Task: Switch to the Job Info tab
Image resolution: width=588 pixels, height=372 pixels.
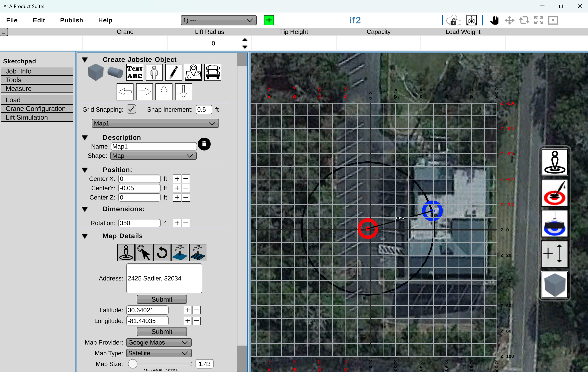Action: pyautogui.click(x=37, y=71)
